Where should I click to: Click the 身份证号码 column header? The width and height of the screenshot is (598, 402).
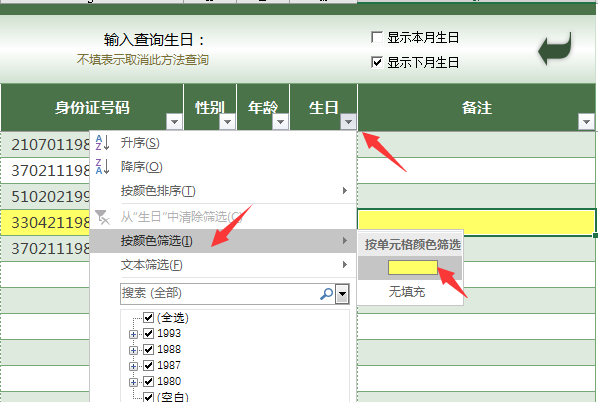click(x=92, y=108)
